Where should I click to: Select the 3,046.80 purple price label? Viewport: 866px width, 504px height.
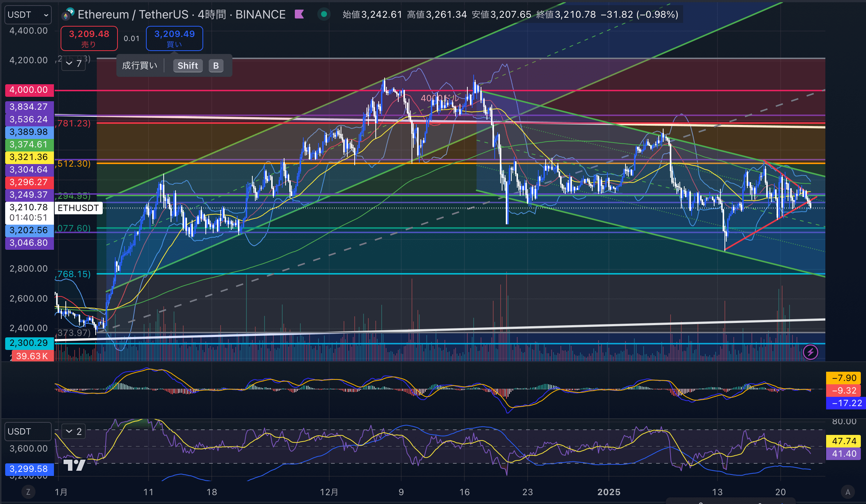(30, 243)
